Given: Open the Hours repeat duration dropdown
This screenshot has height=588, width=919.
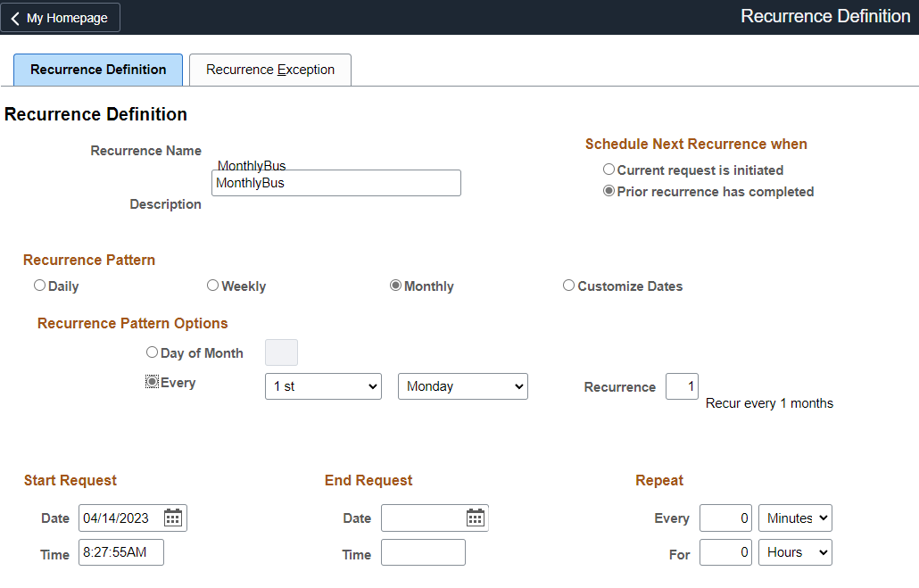Looking at the screenshot, I should [x=794, y=551].
